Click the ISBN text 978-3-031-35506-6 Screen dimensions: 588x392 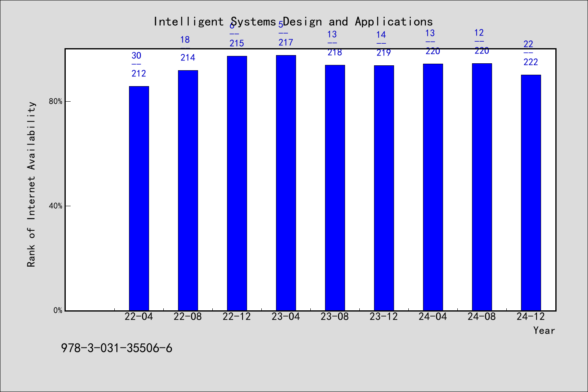point(117,348)
